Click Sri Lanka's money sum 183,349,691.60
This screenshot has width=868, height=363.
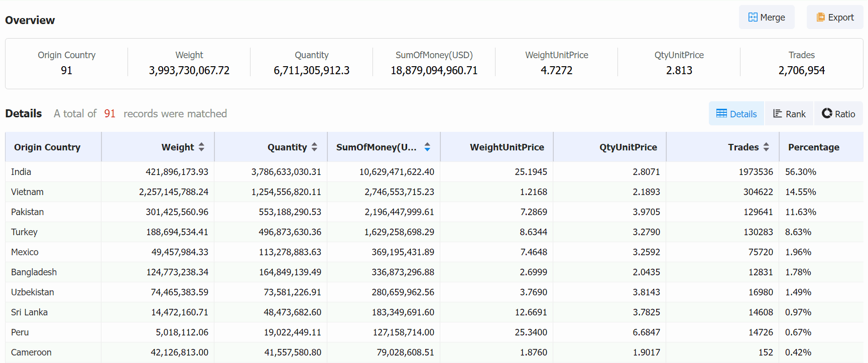point(403,312)
